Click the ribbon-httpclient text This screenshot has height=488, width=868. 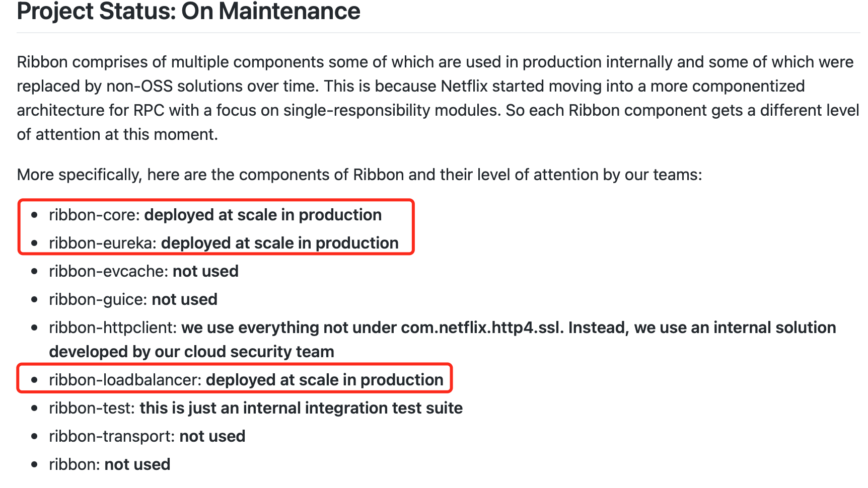pyautogui.click(x=112, y=328)
